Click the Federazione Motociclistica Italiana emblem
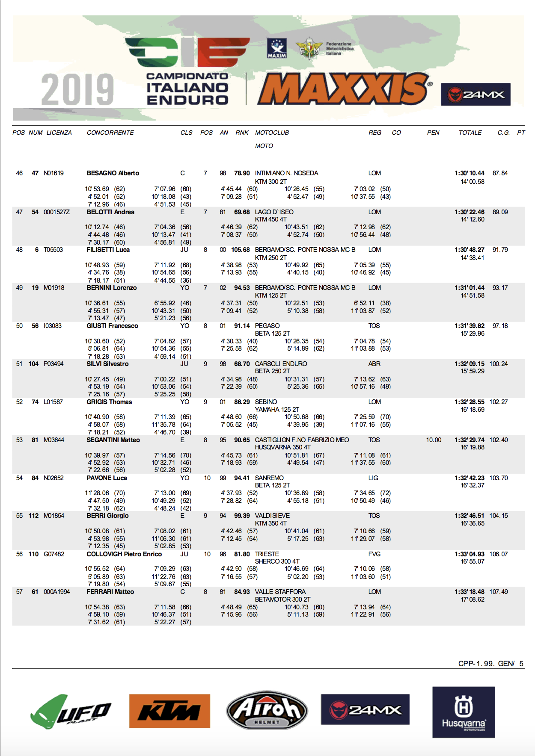 pos(310,49)
